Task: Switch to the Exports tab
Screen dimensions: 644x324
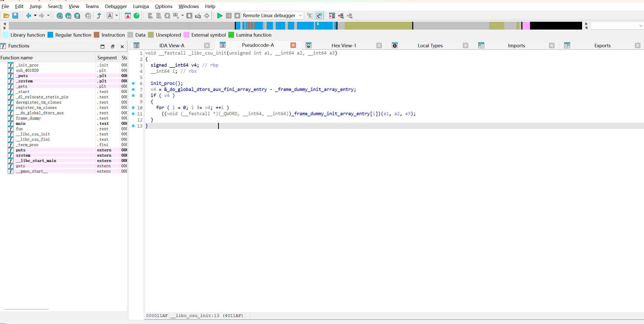Action: 602,45
